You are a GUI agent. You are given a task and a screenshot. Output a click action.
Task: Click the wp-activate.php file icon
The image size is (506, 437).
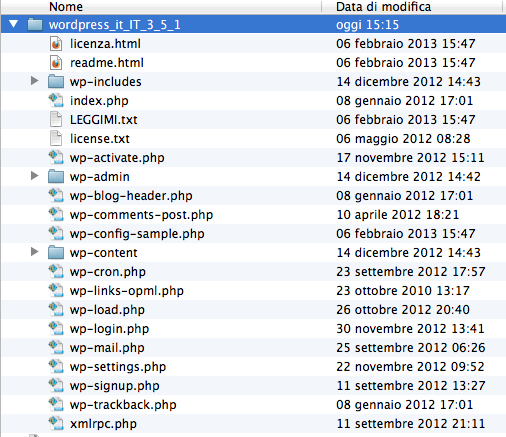point(56,157)
